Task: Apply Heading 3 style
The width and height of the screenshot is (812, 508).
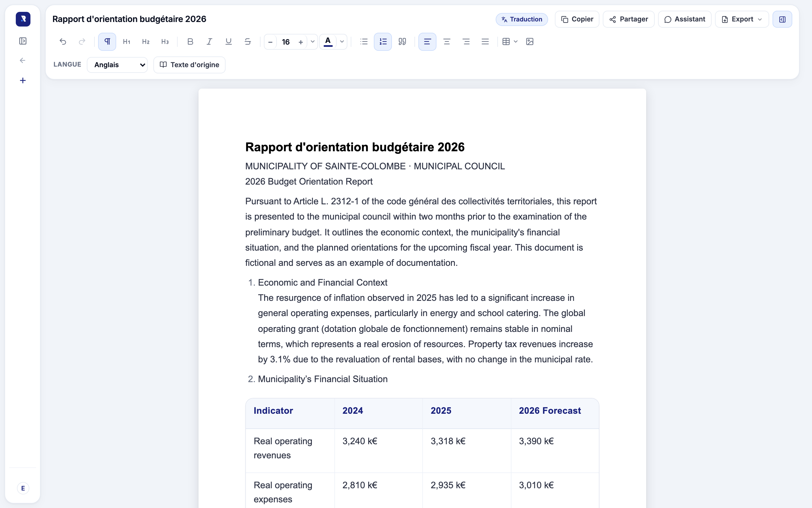Action: (x=165, y=42)
